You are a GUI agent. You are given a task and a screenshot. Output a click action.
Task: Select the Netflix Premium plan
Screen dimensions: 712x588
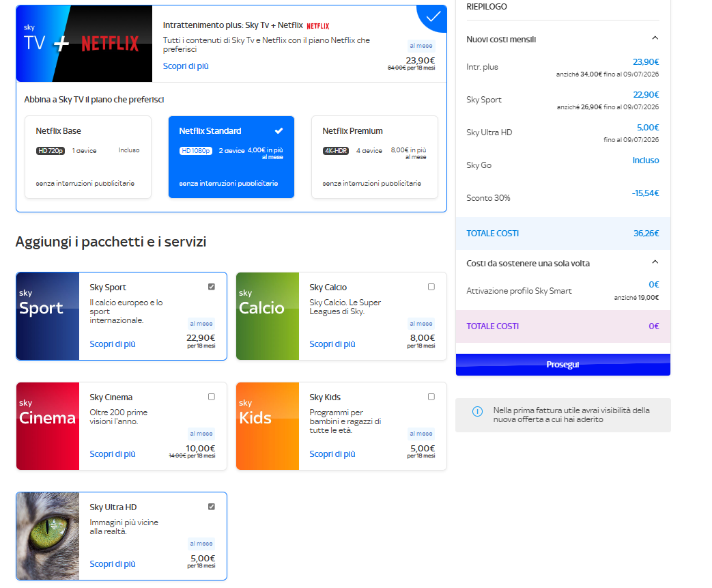(375, 157)
